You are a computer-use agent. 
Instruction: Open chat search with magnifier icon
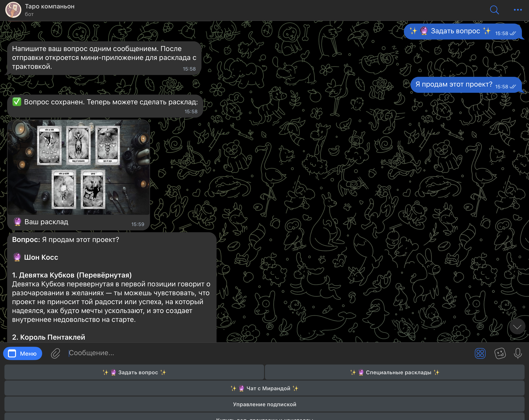pyautogui.click(x=494, y=10)
